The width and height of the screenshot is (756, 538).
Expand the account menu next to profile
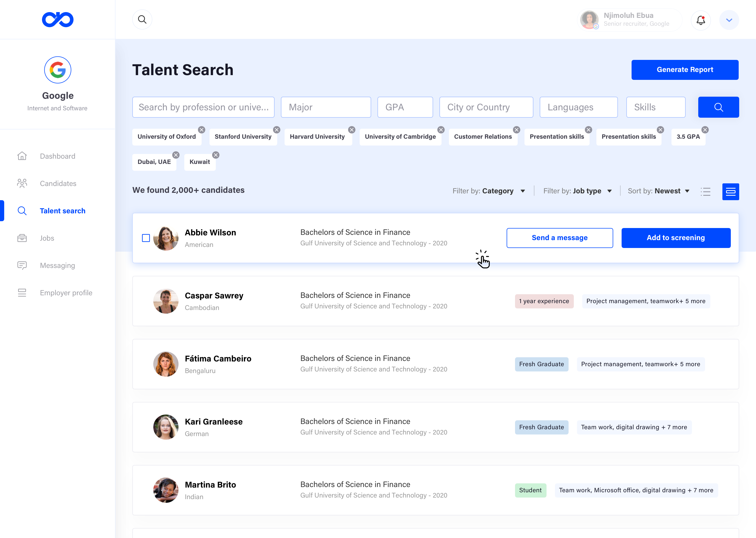[729, 20]
